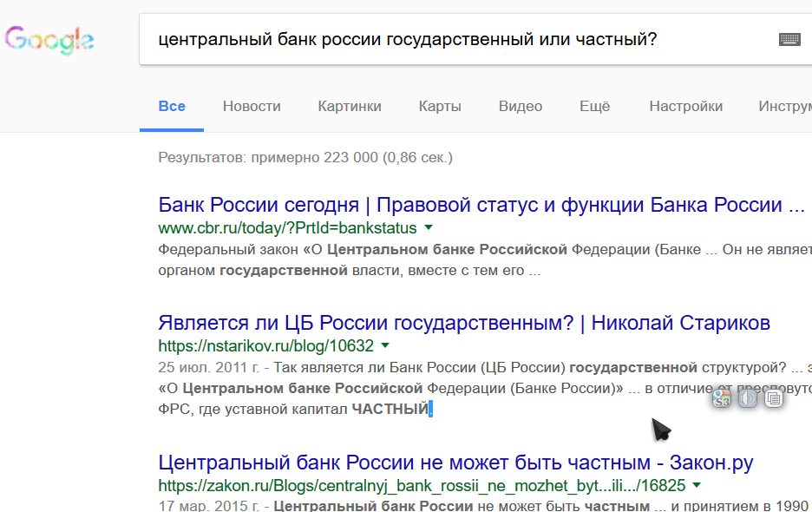The height and width of the screenshot is (512, 812).
Task: Expand dropdown arrow next to zakon.ru URL
Action: (697, 484)
